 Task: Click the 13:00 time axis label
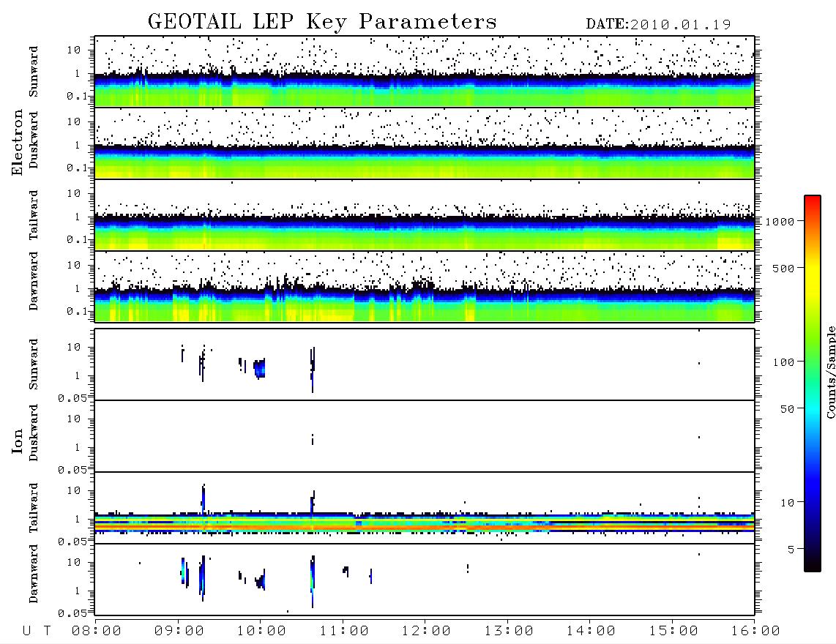click(x=509, y=631)
